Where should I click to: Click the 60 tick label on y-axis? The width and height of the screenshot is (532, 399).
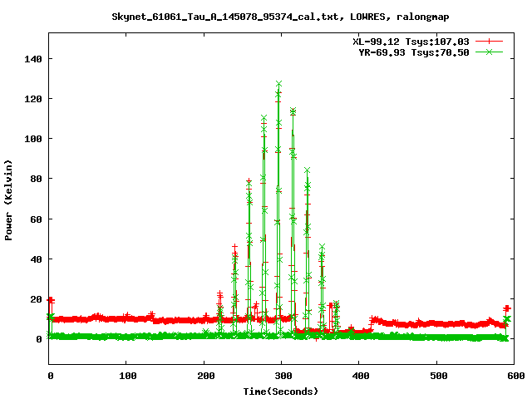click(36, 219)
